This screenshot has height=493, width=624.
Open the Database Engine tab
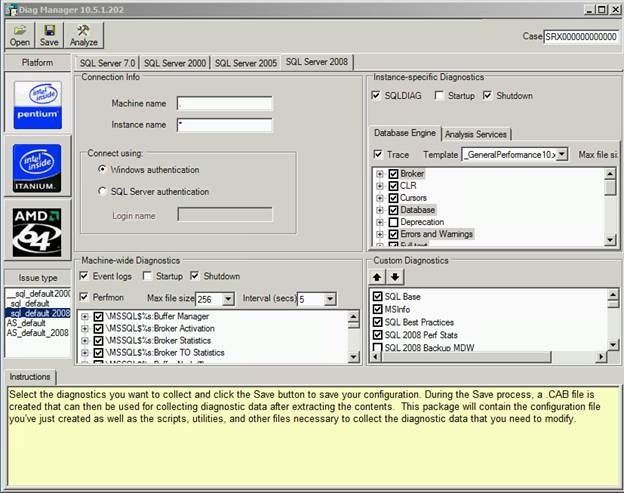click(x=405, y=133)
